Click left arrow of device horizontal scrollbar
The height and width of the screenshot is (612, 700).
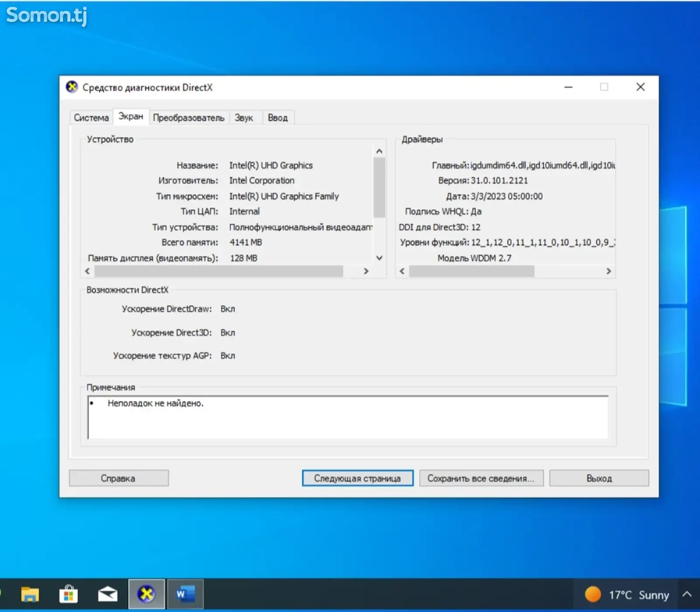[87, 271]
